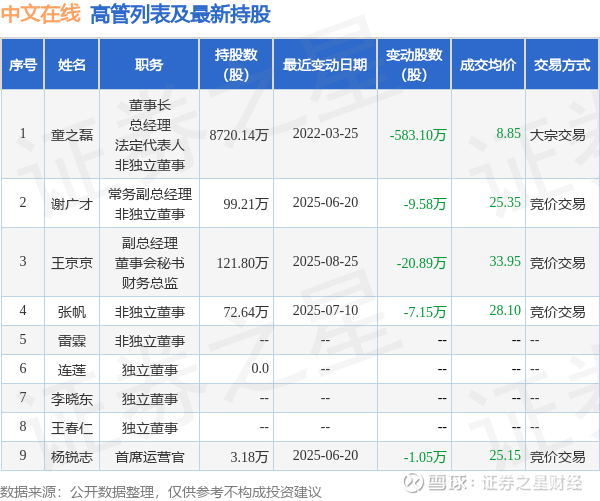Click the date 2025-06-20 in 杨锐志 row
600x501 pixels.
click(x=325, y=455)
